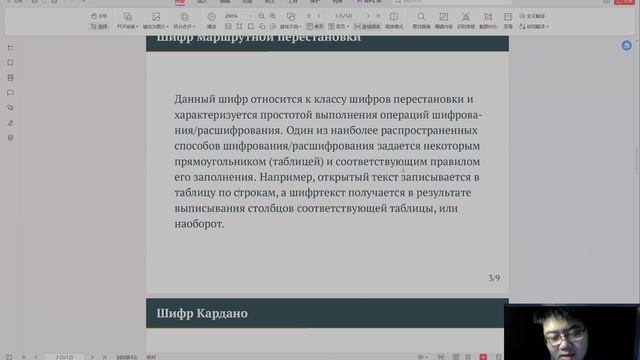This screenshot has width=640, height=360.
Task: Click the page number field in status bar
Action: pyautogui.click(x=64, y=357)
